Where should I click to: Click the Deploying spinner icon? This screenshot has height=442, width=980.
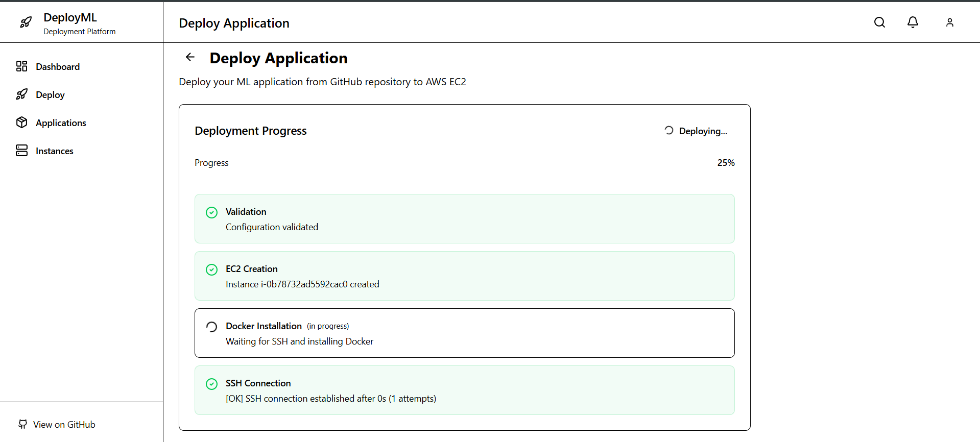point(669,130)
